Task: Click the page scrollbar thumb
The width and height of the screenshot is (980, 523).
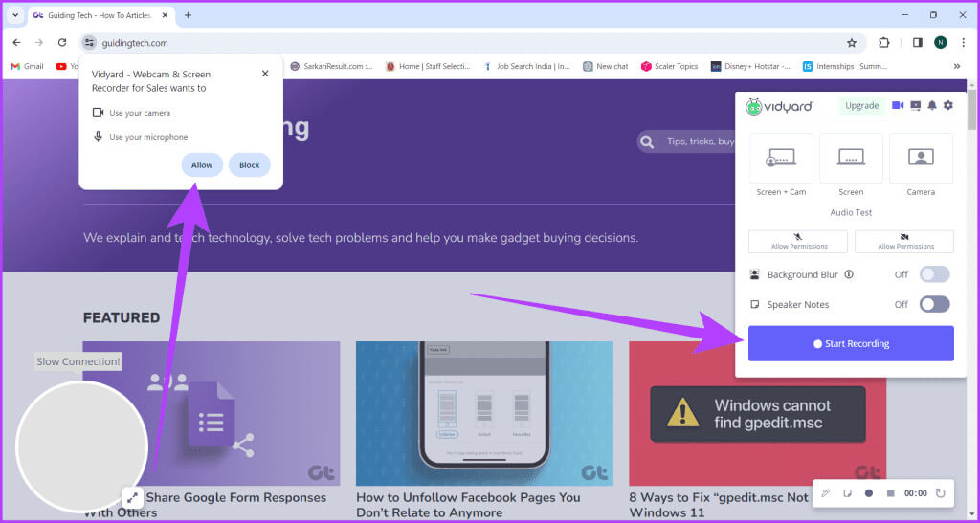Action: (x=972, y=111)
